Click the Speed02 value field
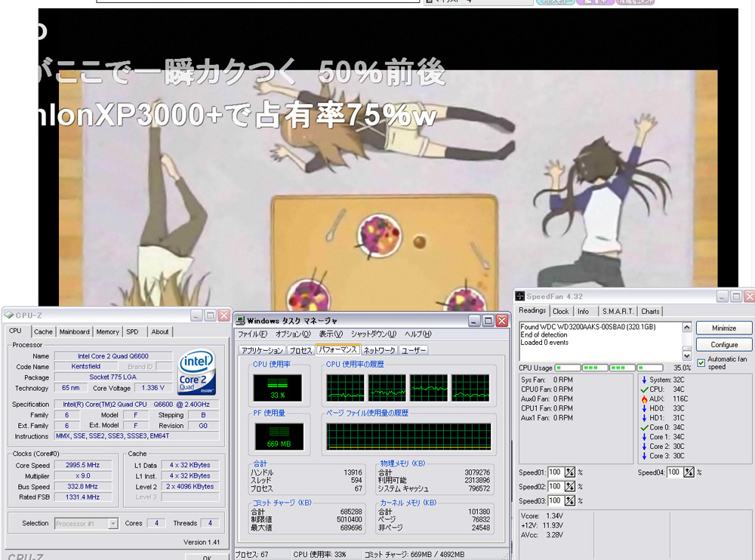This screenshot has width=755, height=560. pyautogui.click(x=555, y=486)
